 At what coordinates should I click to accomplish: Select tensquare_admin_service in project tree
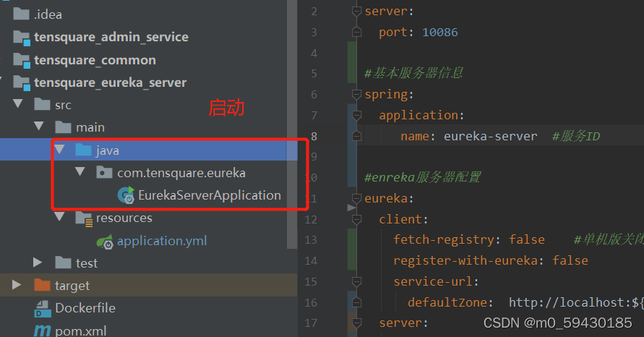coord(111,37)
